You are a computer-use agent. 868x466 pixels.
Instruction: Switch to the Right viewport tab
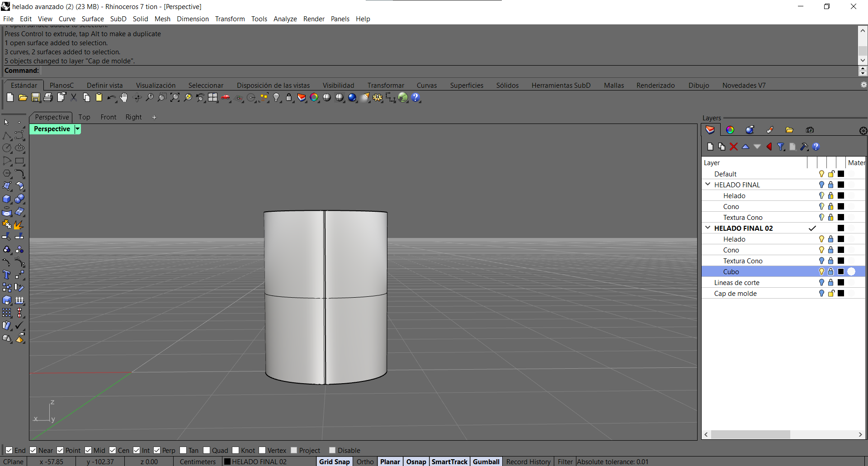point(133,117)
